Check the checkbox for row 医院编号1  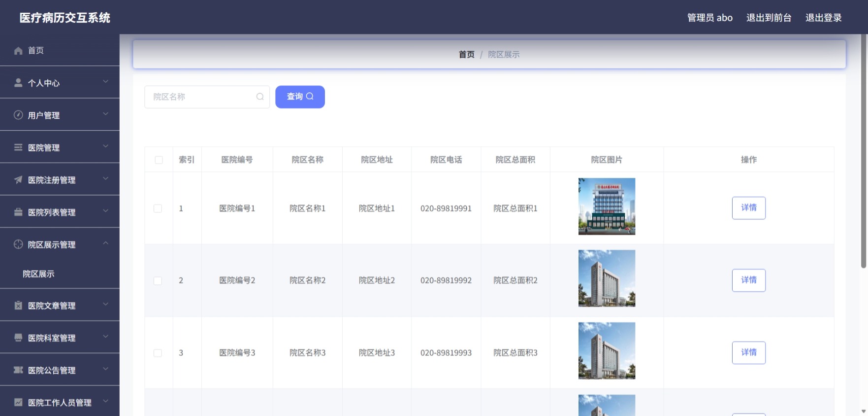(158, 208)
